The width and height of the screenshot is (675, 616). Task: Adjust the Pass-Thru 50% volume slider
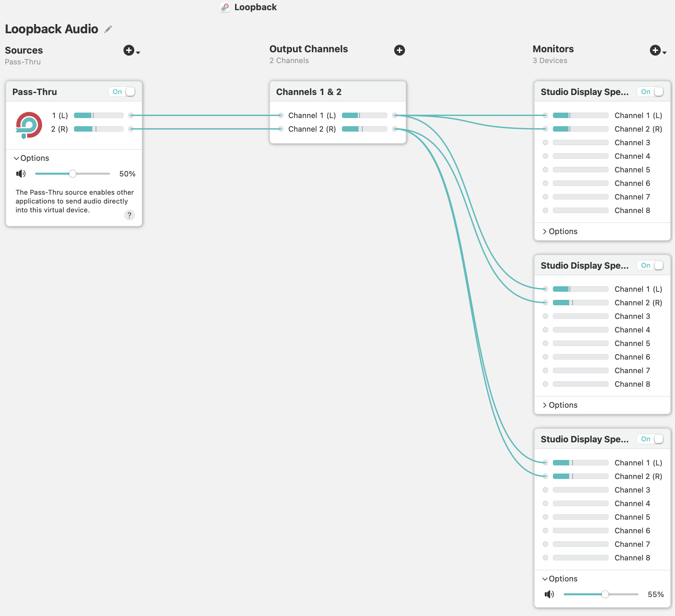point(73,174)
